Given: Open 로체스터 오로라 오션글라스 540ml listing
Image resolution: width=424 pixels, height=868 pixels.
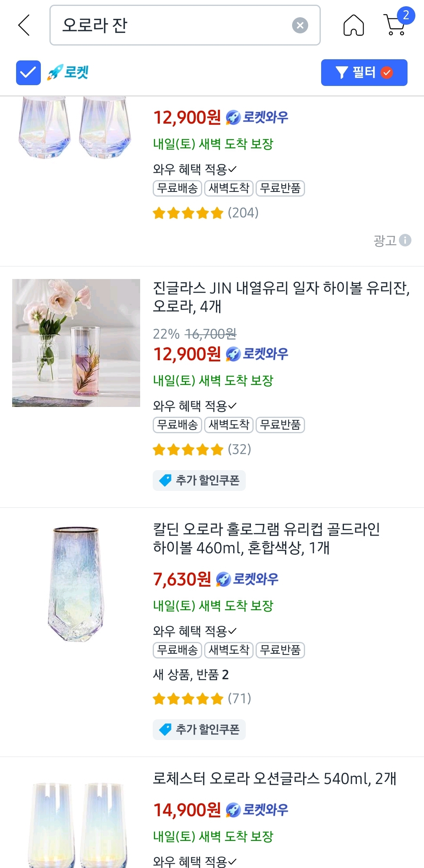Looking at the screenshot, I should 274,779.
